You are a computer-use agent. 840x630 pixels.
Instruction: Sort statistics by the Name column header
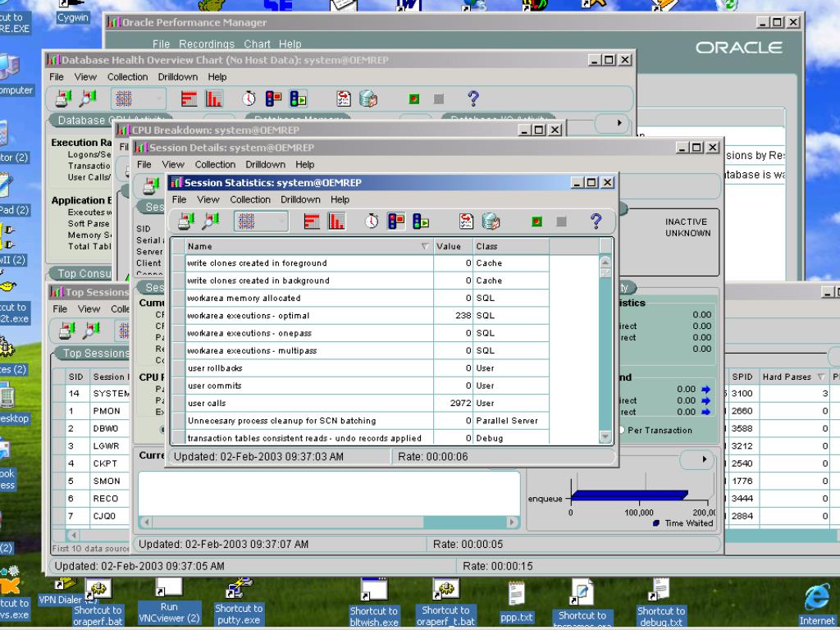(309, 246)
